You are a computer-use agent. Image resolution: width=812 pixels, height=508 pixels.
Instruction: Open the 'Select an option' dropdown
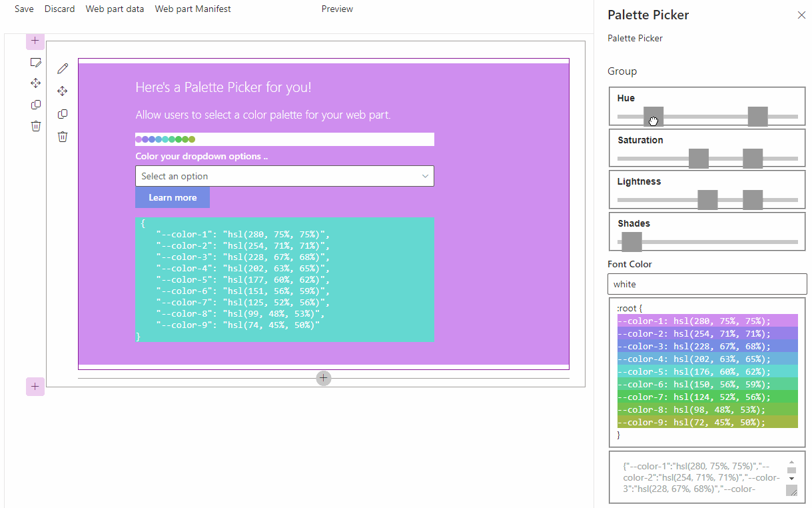284,176
